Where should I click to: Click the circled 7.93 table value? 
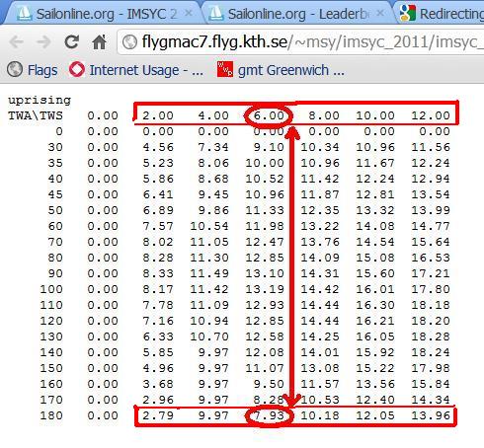[x=270, y=415]
